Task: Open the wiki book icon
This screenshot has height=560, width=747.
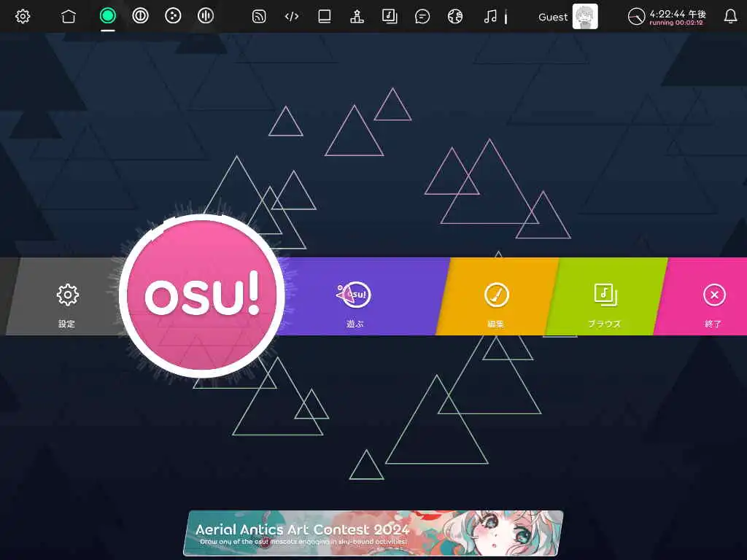Action: (325, 17)
